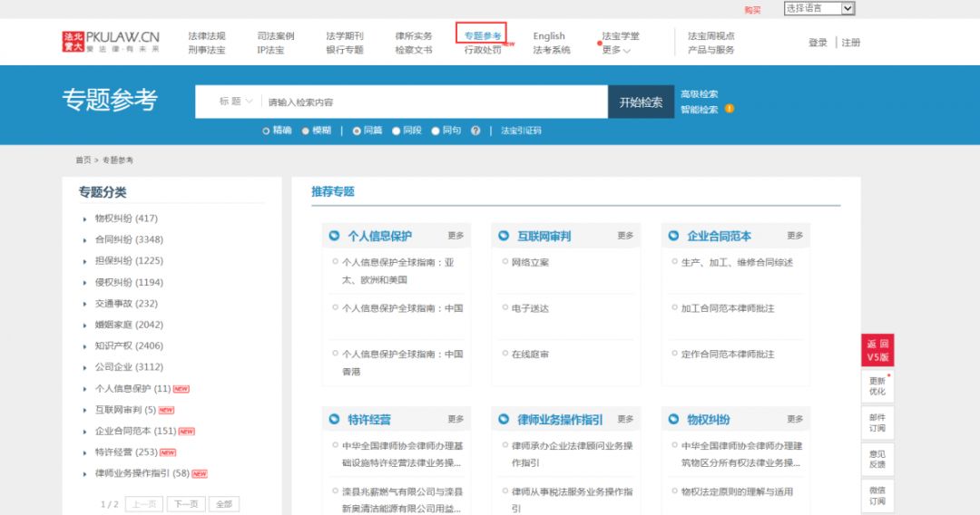
Task: Select the 模糊 radio option
Action: pyautogui.click(x=306, y=131)
